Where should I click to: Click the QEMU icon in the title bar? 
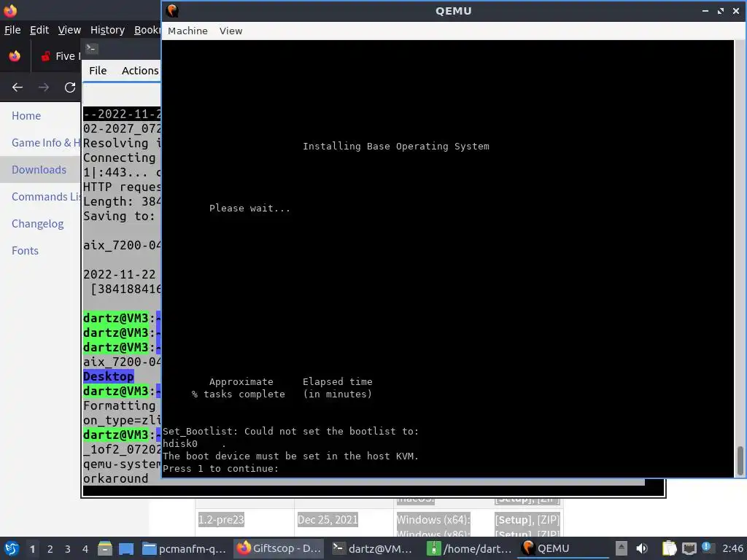pos(172,11)
